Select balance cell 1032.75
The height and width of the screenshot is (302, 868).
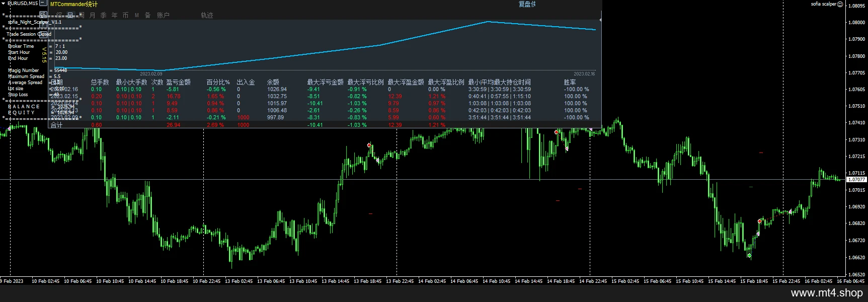click(x=277, y=96)
